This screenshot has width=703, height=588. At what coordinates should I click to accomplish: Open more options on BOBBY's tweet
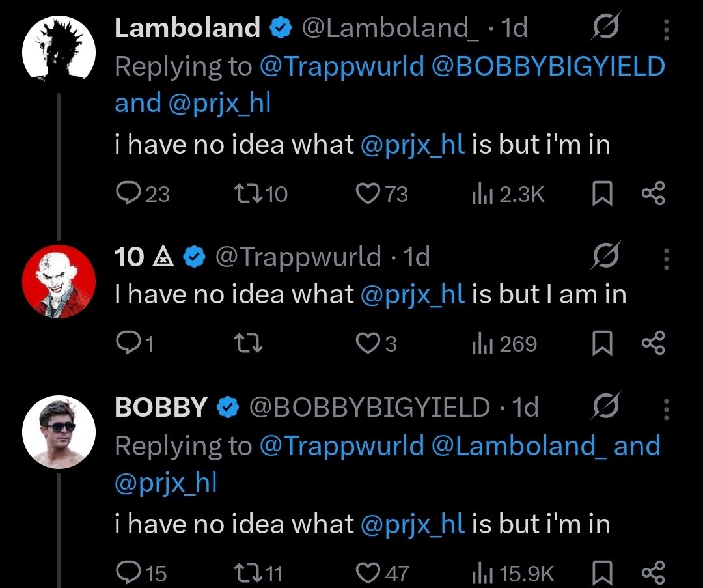[667, 409]
